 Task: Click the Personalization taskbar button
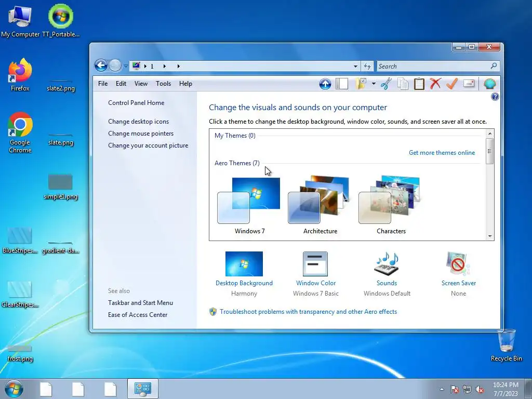[143, 389]
